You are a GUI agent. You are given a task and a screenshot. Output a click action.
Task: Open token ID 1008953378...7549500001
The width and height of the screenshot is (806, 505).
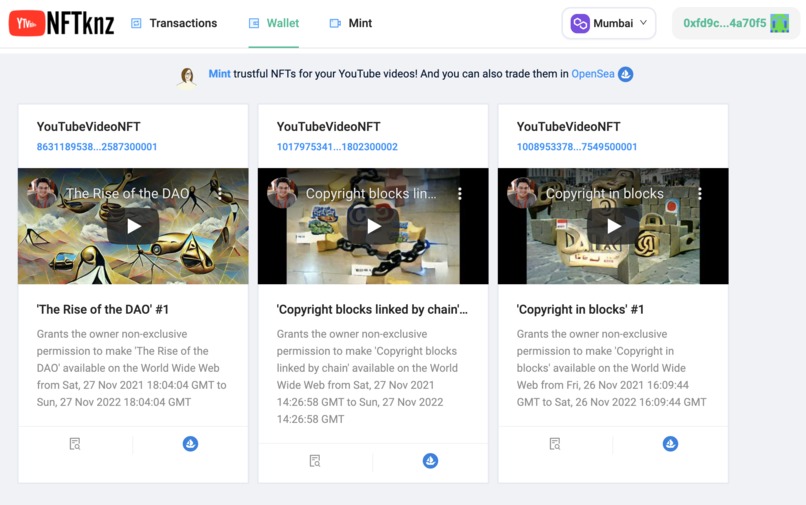[577, 147]
